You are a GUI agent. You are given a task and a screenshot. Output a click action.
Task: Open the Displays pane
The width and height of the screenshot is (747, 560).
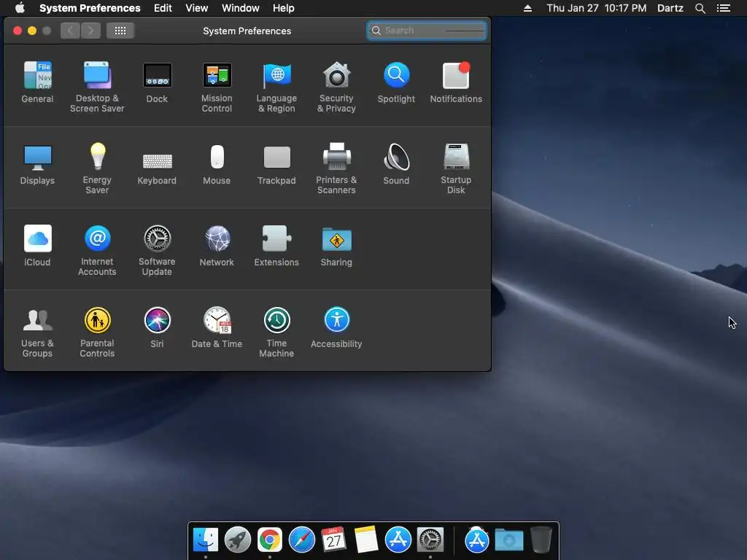pyautogui.click(x=37, y=164)
